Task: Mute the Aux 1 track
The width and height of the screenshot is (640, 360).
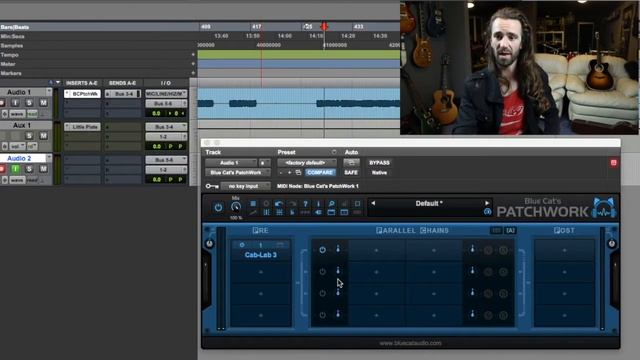Action: [x=43, y=136]
